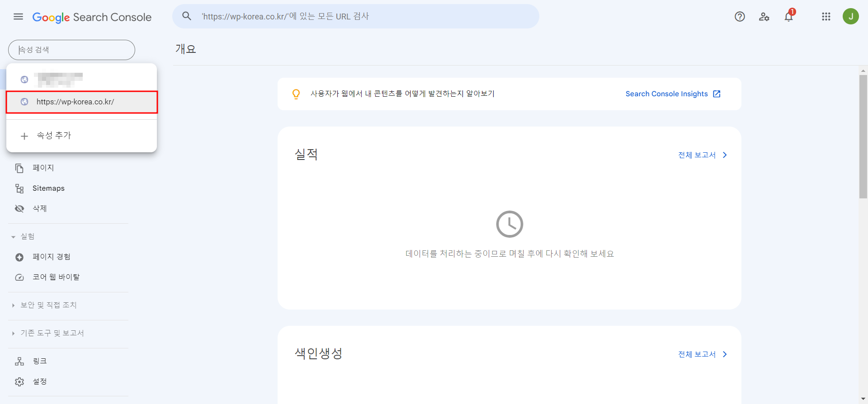Click the Sitemaps tree icon
Screen dimensions: 868x404
(19, 188)
